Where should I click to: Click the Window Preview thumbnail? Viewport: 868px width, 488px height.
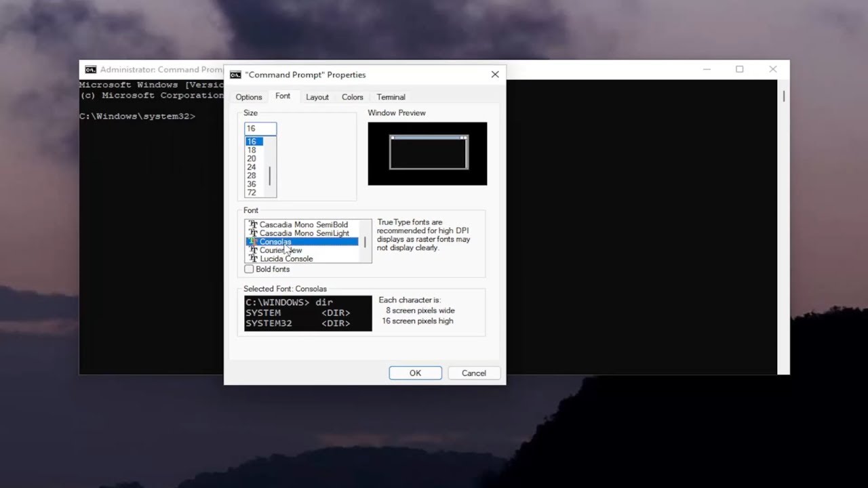coord(427,153)
